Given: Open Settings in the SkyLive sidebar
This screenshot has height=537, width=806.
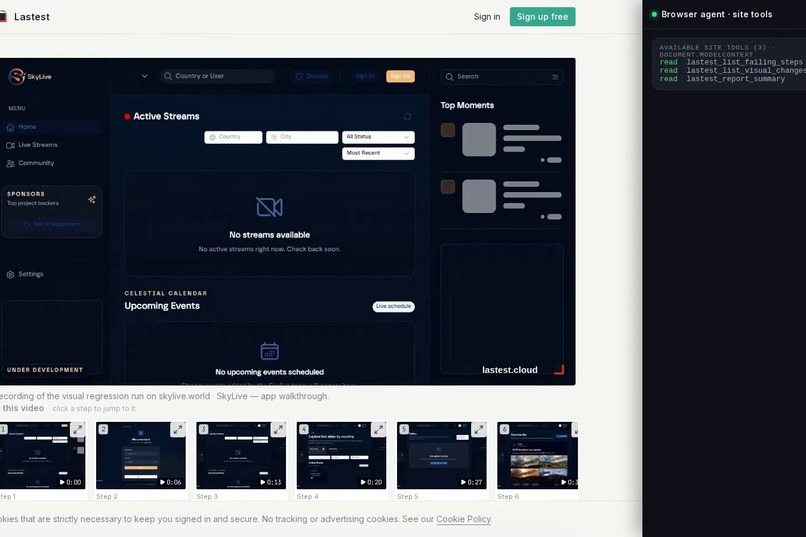Looking at the screenshot, I should [25, 274].
